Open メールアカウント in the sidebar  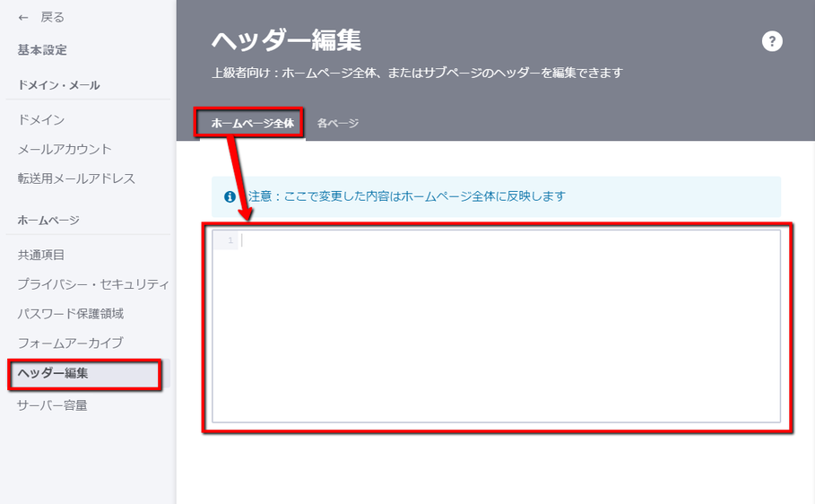65,149
